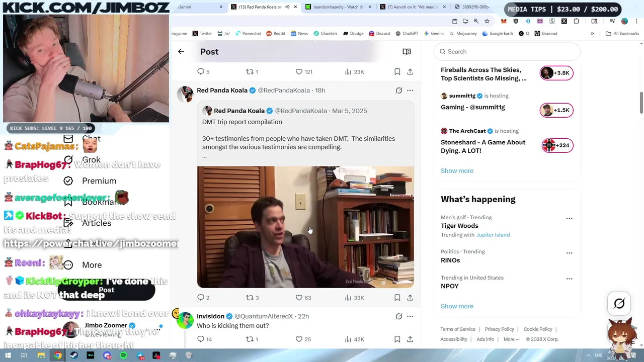Open Grok icon on Red Panda Koala post
644x362 pixels.
(398, 90)
